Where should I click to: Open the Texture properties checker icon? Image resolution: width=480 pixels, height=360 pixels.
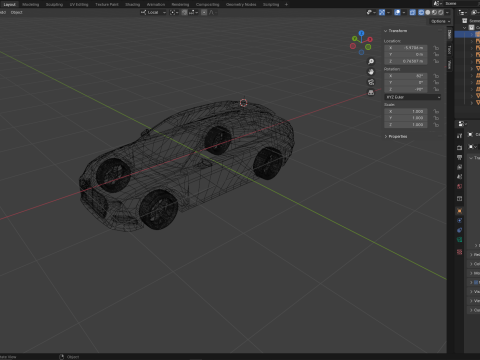(x=459, y=252)
